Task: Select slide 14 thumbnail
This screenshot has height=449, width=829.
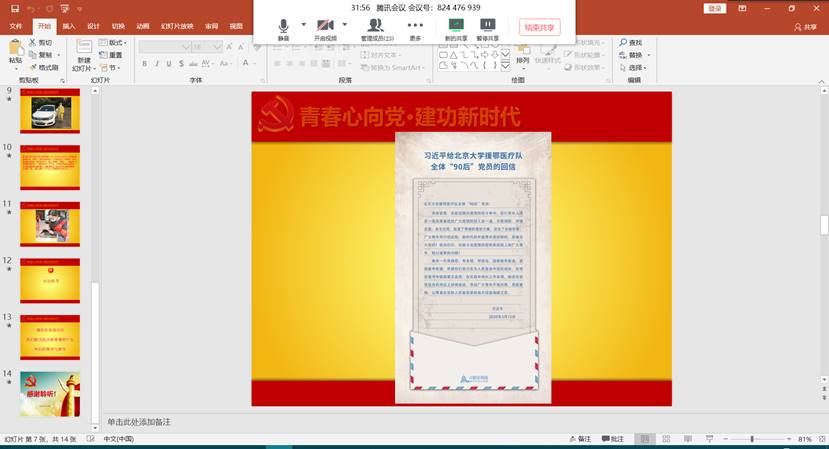Action: coord(49,393)
